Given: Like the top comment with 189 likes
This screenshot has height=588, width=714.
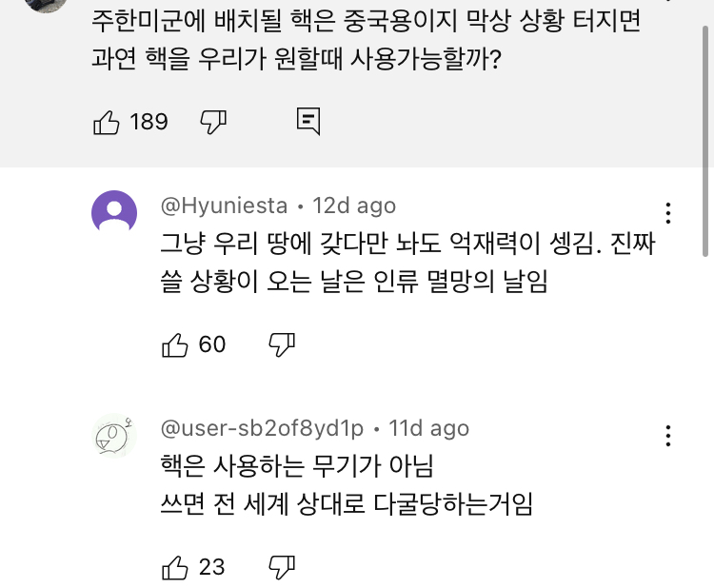Looking at the screenshot, I should [107, 122].
